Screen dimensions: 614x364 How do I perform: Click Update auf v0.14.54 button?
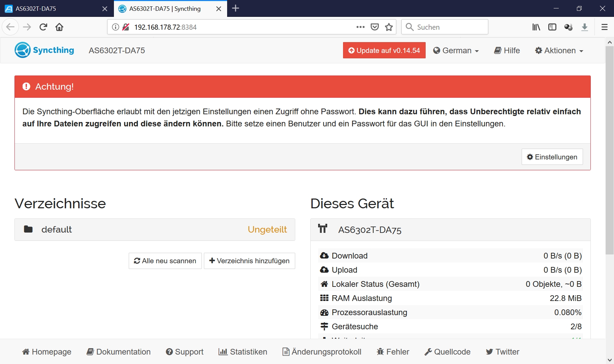[x=384, y=51]
